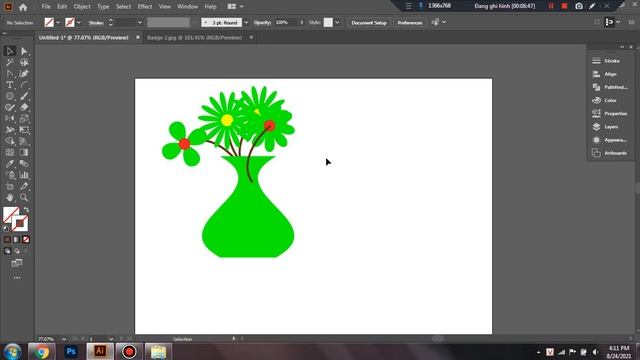This screenshot has width=640, height=360.
Task: Select the Artboard tool
Action: tap(10, 187)
